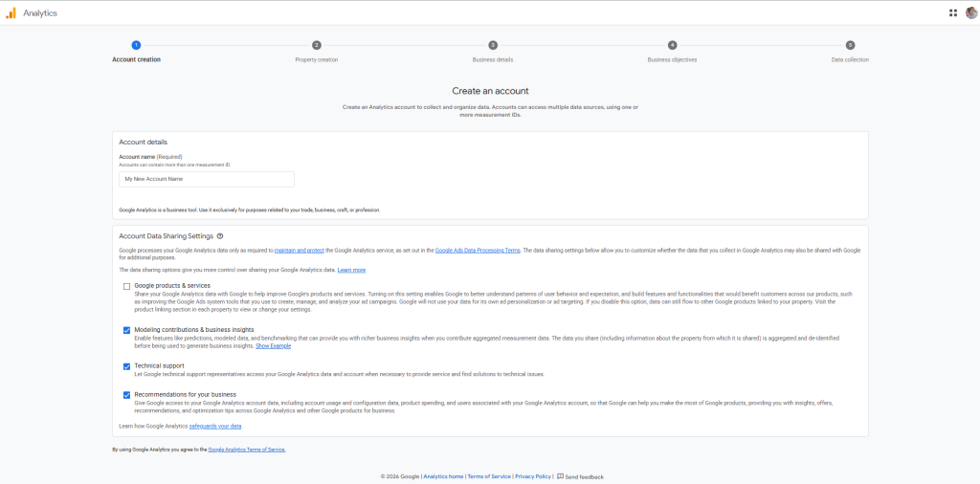Image resolution: width=980 pixels, height=484 pixels.
Task: Select step 2 Property creation circle
Action: point(316,45)
